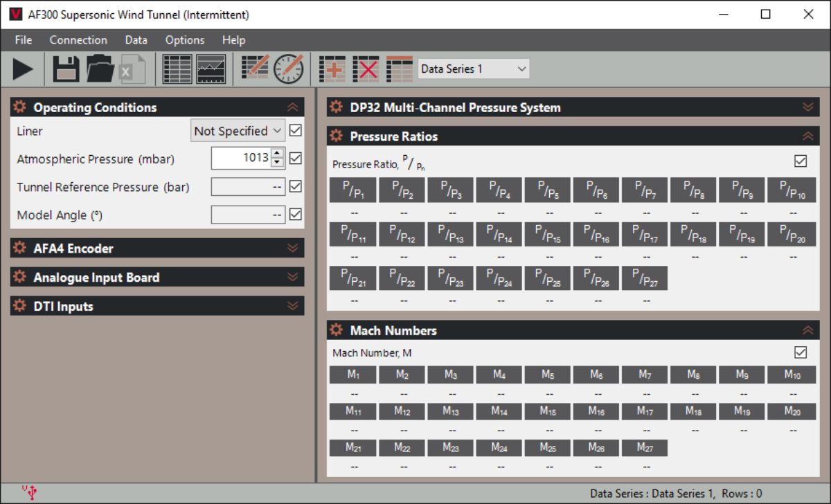Viewport: 831px width, 504px height.
Task: Toggle the Atmospheric Pressure checkbox
Action: pyautogui.click(x=296, y=159)
